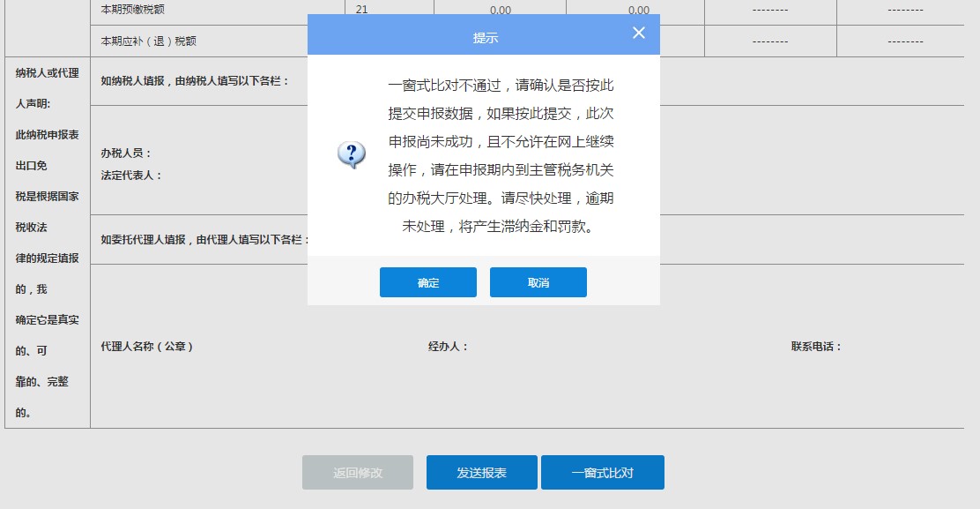Click 确定 to confirm submission
The height and width of the screenshot is (509, 980).
pos(427,282)
